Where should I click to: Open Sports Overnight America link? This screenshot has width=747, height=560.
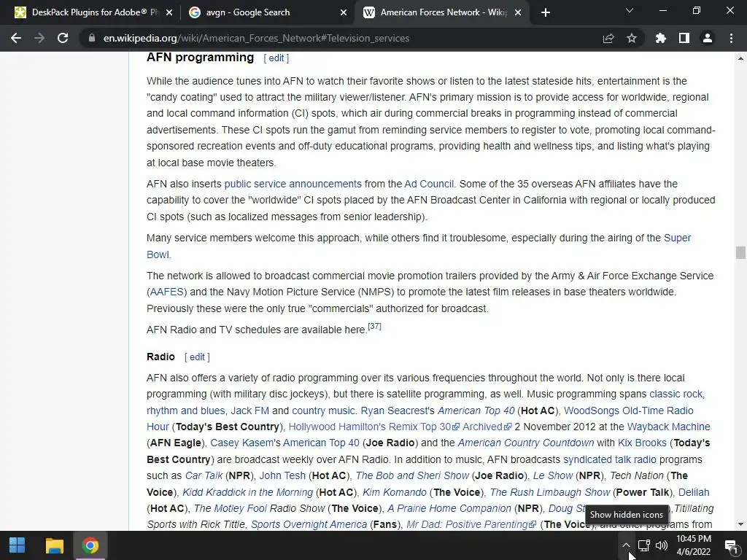[309, 525]
